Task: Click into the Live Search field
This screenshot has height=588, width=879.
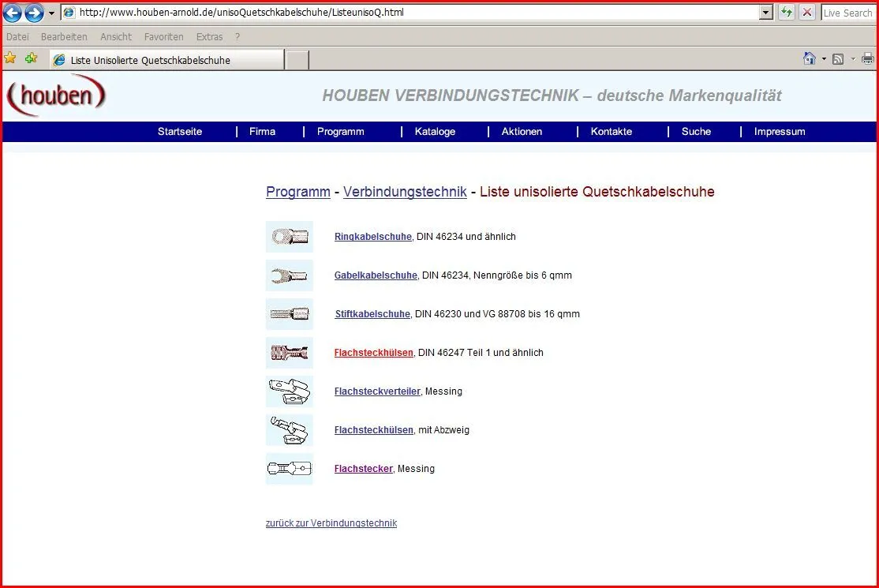Action: (847, 13)
